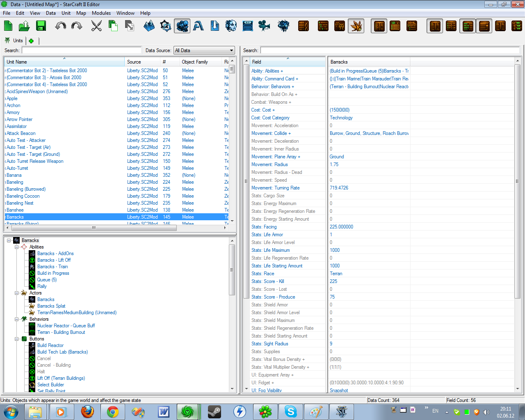Select Barracks Splat actor item
525x420 pixels.
pos(51,306)
